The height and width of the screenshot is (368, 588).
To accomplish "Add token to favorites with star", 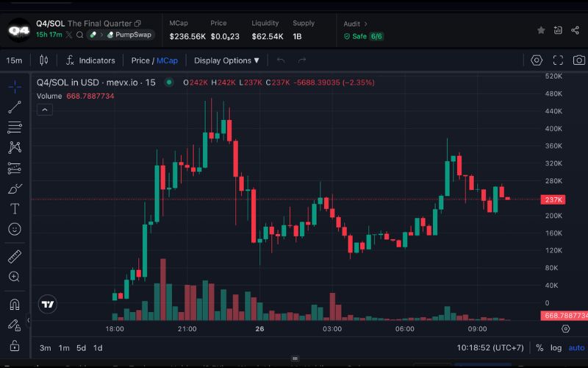I will pos(541,30).
